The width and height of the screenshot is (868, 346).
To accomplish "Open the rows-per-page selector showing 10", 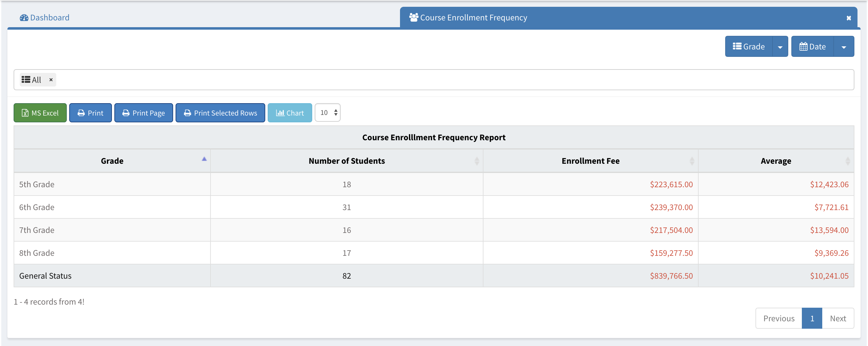I will point(328,112).
